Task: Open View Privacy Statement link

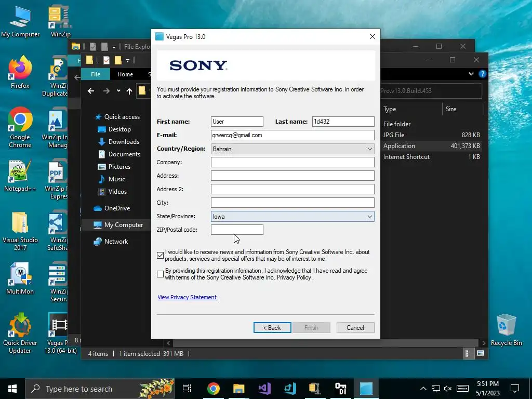Action: pyautogui.click(x=187, y=297)
